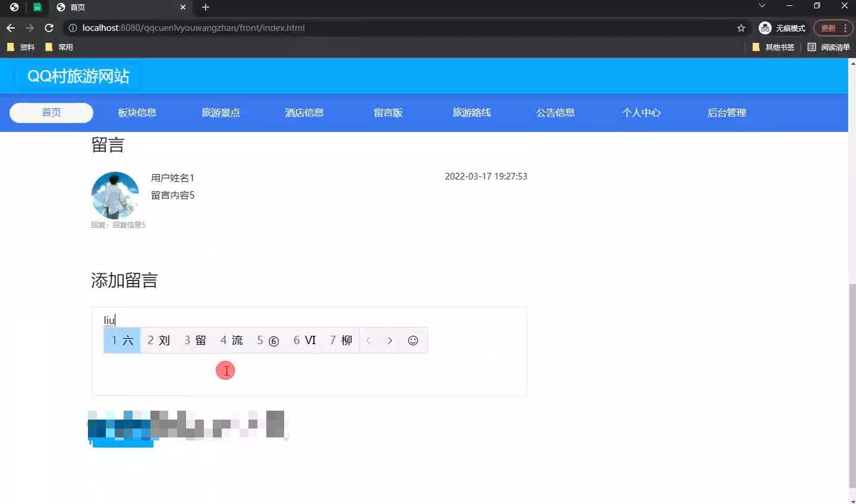Bookmark this page with star icon
Image resolution: width=856 pixels, height=504 pixels.
click(741, 28)
